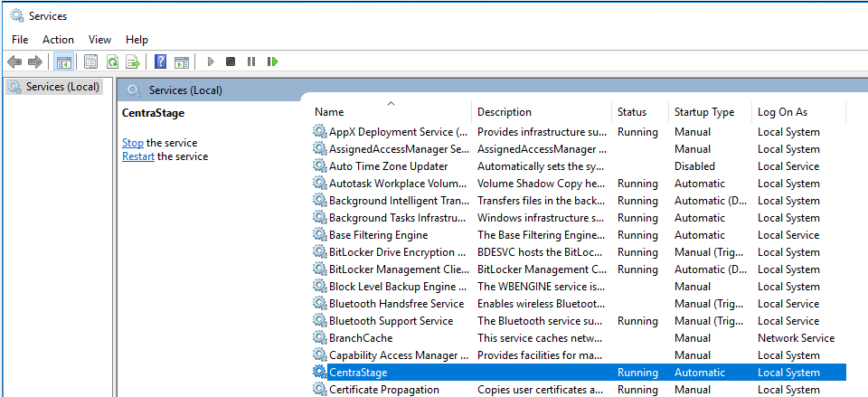
Task: Click the green Restart Service icon
Action: click(272, 61)
